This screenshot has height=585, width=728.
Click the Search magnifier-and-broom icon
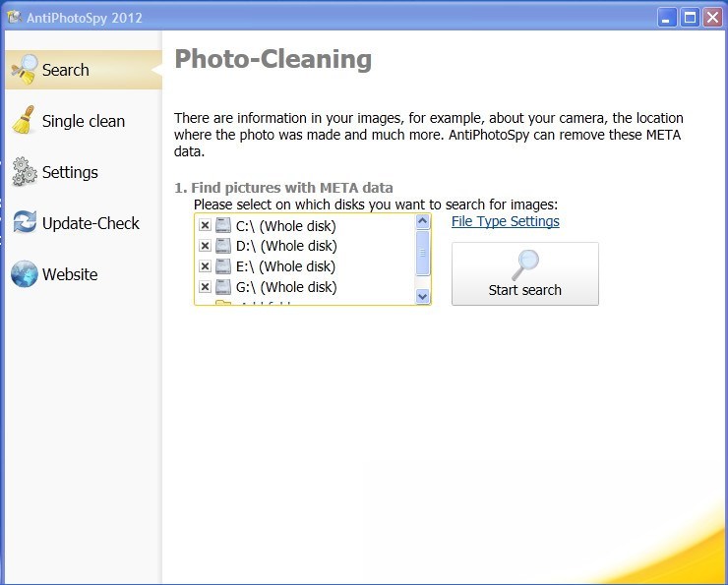click(25, 70)
